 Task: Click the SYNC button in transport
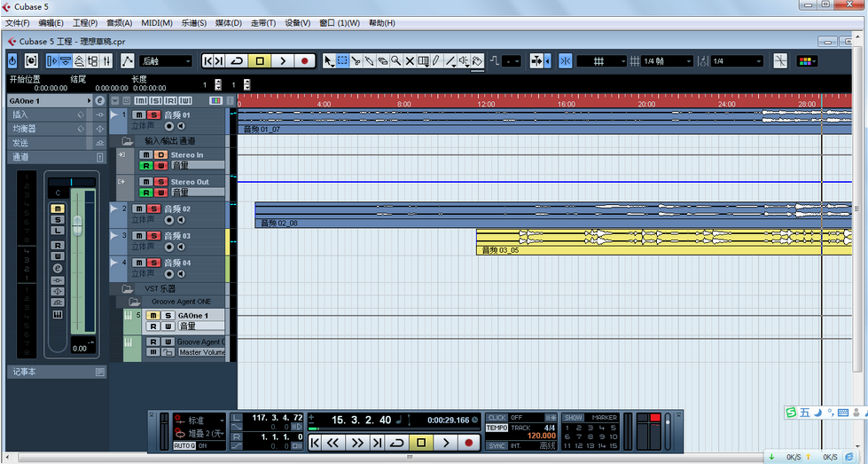497,445
